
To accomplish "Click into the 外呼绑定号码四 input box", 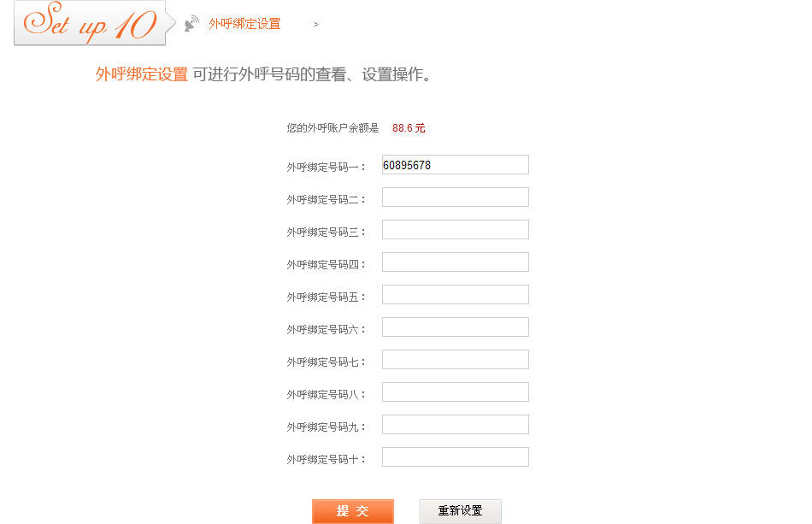I will pos(455,262).
